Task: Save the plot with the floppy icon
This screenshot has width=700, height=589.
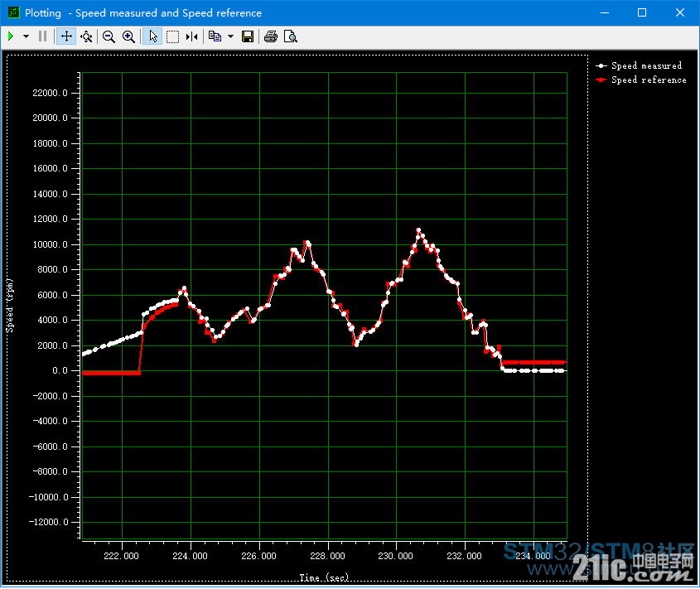Action: pos(248,36)
